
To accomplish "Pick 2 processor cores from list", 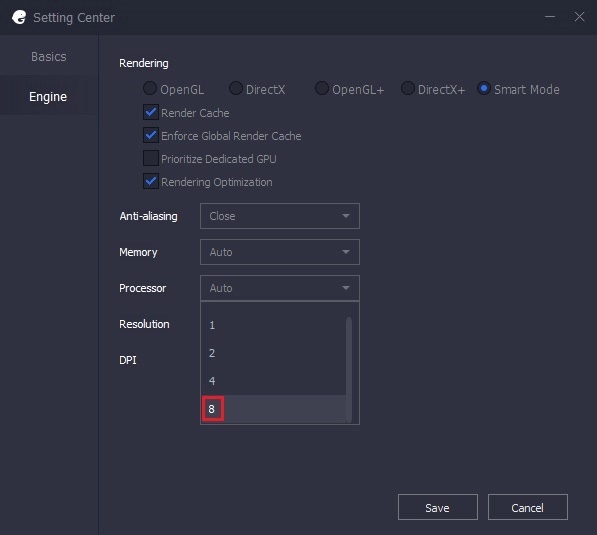I will tap(273, 353).
